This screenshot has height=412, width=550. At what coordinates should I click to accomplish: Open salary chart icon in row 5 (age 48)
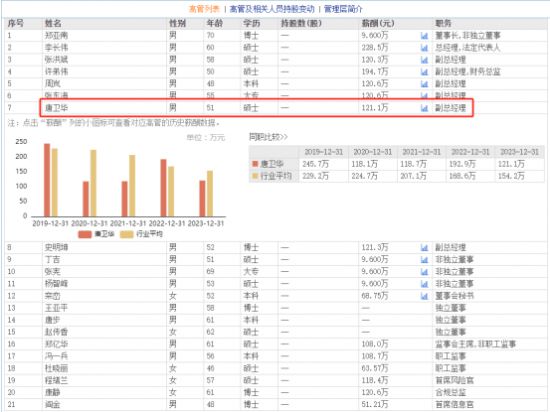(x=424, y=84)
